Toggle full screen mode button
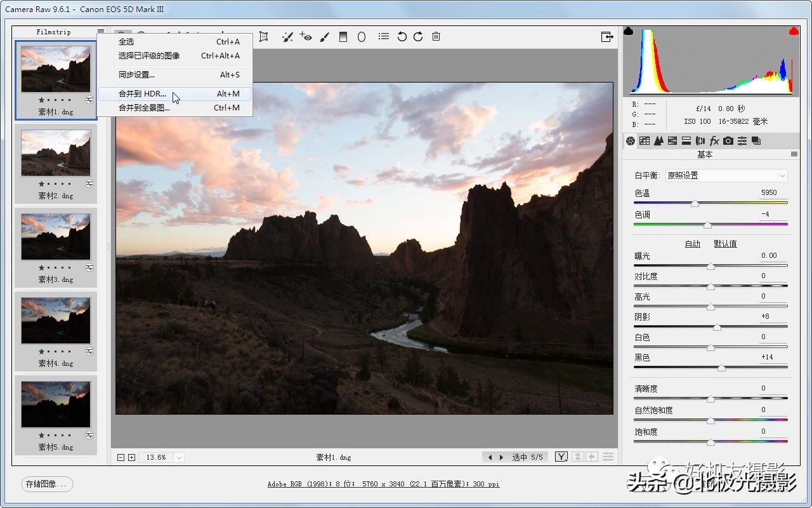The height and width of the screenshot is (508, 812). [607, 37]
